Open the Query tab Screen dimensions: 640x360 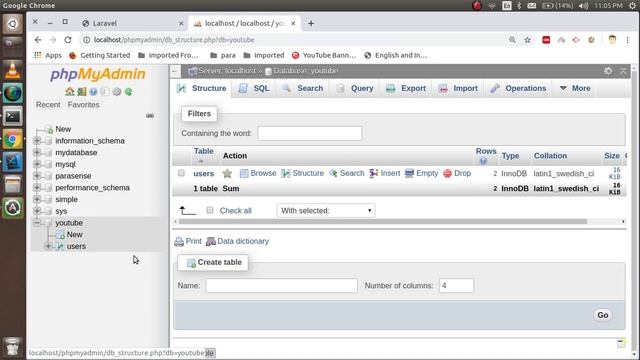pyautogui.click(x=355, y=88)
